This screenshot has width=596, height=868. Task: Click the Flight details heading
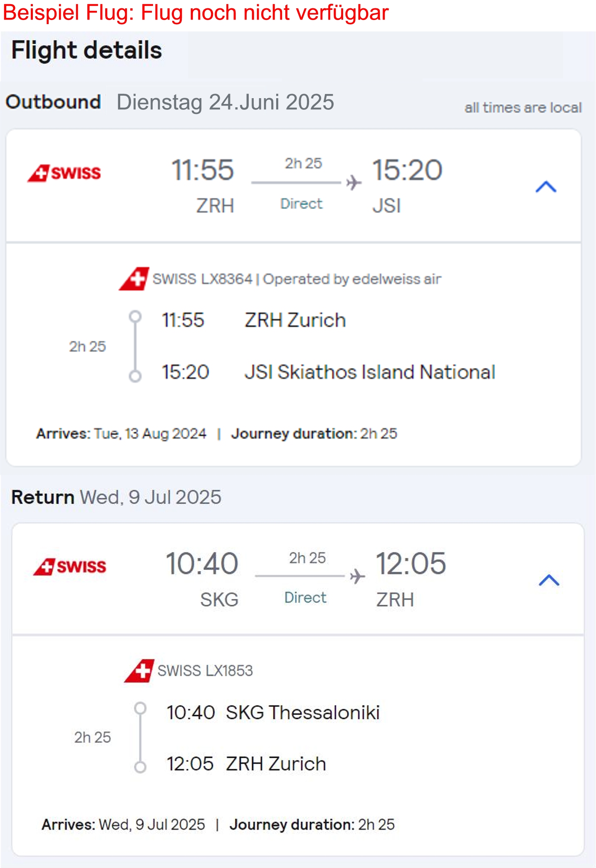(87, 50)
